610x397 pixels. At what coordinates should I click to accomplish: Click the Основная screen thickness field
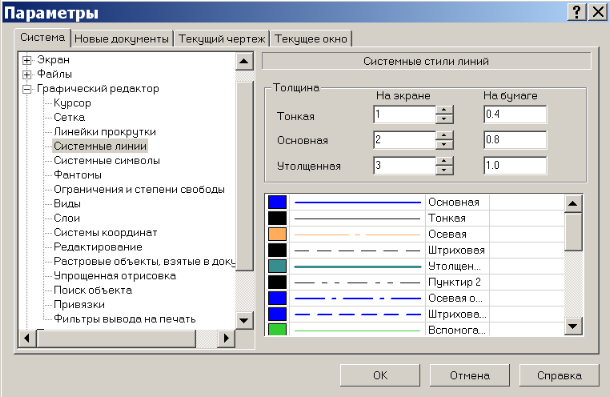click(404, 140)
